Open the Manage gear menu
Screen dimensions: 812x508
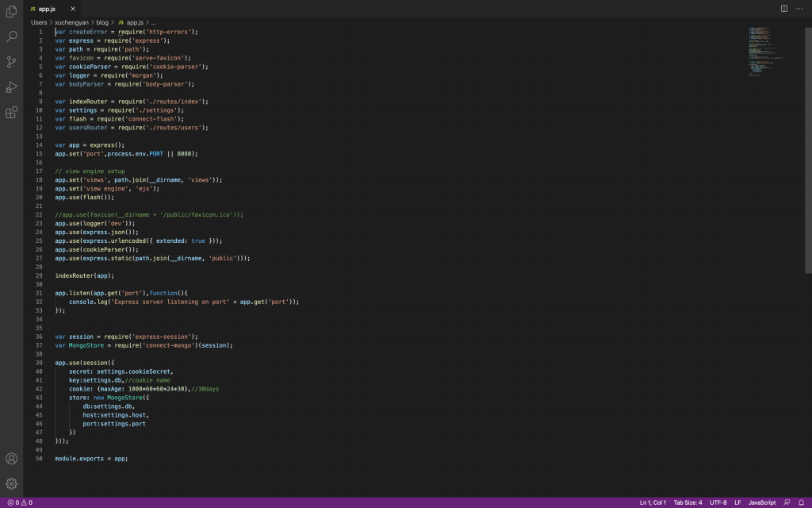click(11, 483)
